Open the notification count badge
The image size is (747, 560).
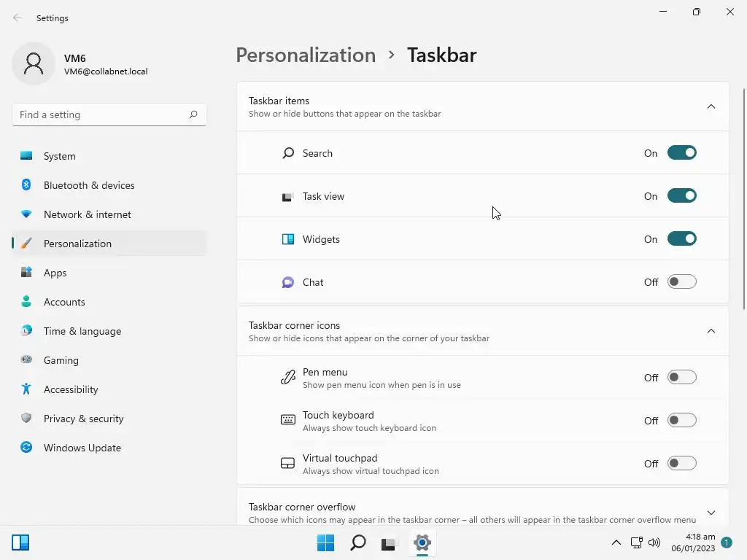(x=727, y=542)
